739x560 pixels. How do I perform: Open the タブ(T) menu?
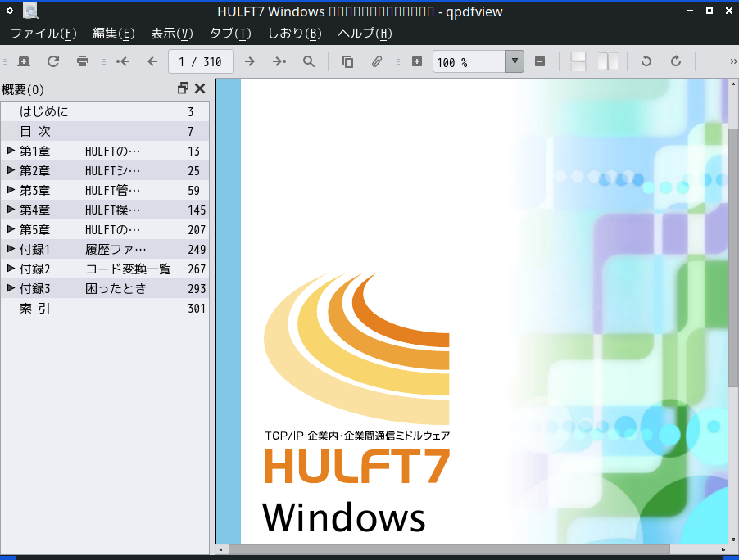click(x=230, y=34)
